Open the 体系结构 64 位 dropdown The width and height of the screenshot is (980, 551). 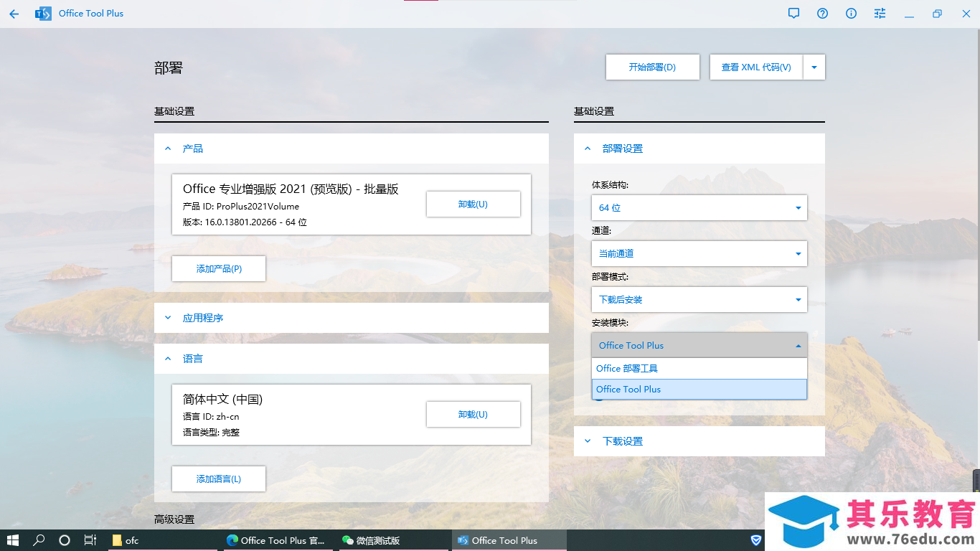pyautogui.click(x=699, y=207)
